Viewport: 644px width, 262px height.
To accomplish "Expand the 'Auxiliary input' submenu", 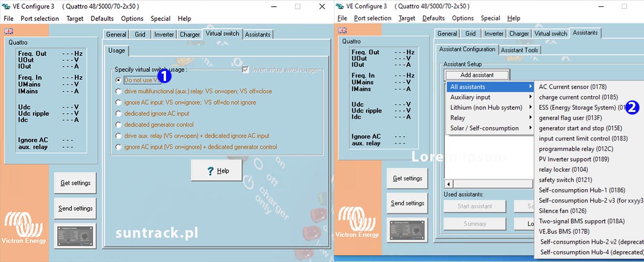I will pos(490,97).
